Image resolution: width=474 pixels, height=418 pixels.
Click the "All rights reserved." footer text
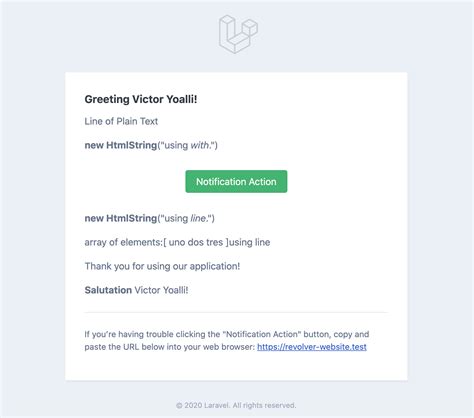[x=264, y=405]
